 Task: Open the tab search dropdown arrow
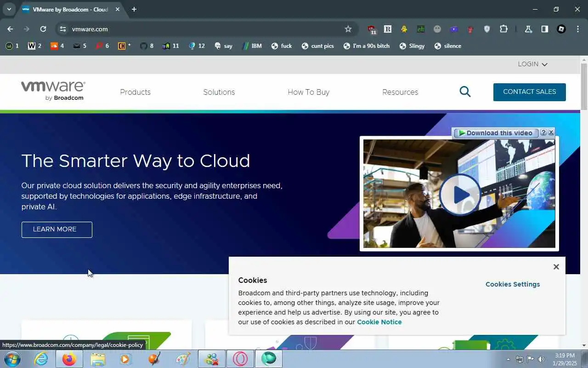tap(9, 9)
